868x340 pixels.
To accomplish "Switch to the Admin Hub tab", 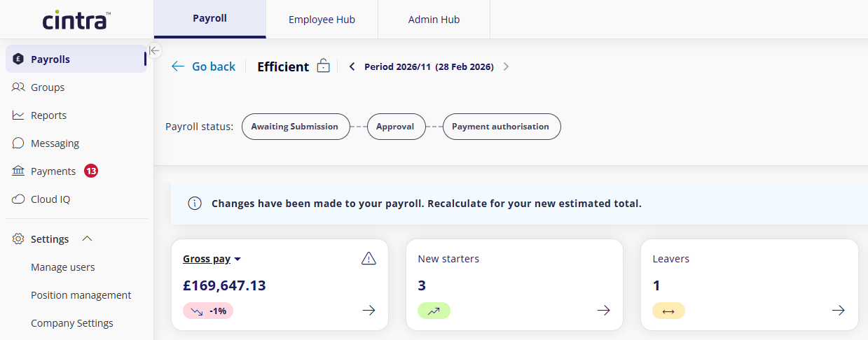I will click(x=434, y=20).
